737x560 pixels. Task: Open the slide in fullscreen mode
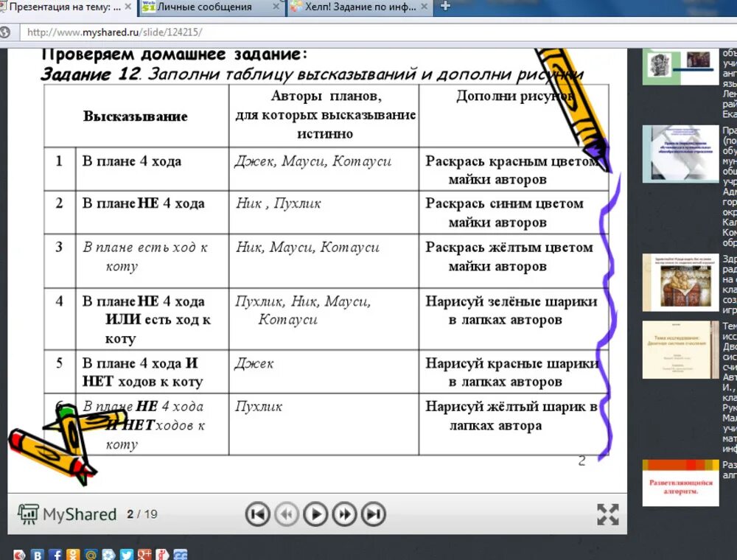pyautogui.click(x=608, y=514)
